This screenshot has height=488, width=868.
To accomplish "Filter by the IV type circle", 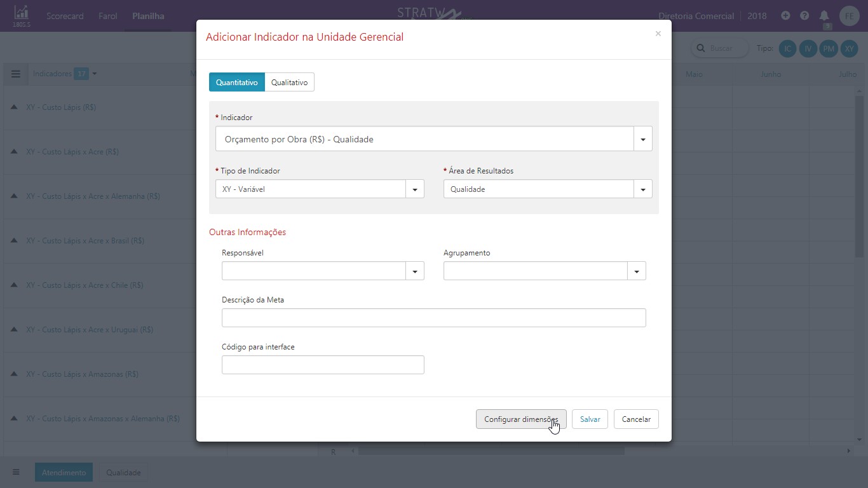I will (808, 48).
